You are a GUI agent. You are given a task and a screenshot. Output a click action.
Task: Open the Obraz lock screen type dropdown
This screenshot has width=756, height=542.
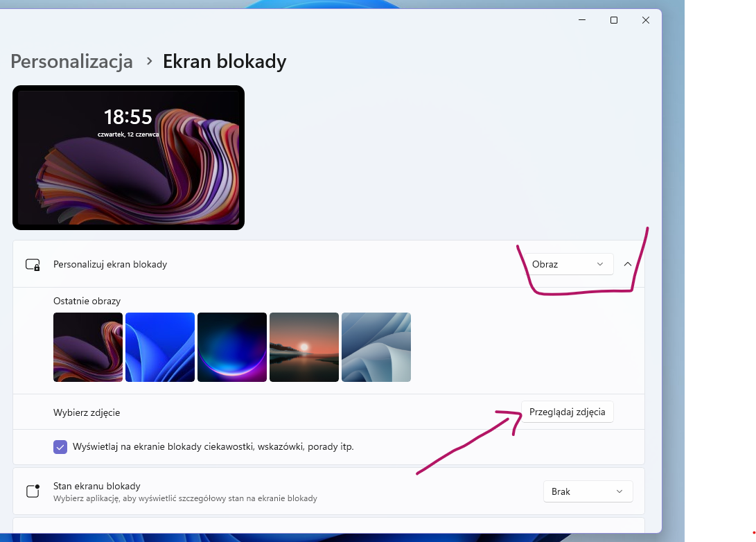[x=568, y=264]
